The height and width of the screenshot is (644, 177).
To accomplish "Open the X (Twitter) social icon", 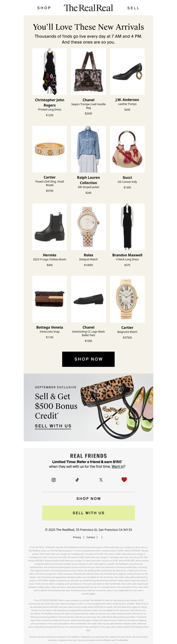I will pyautogui.click(x=101, y=480).
